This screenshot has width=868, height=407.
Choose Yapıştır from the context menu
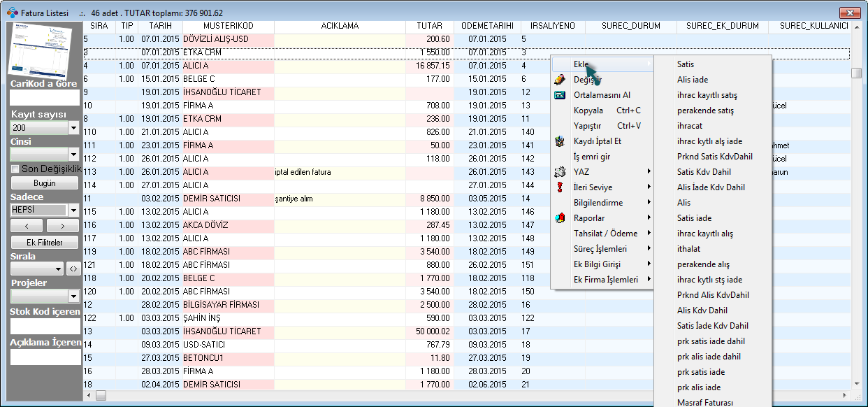pos(602,126)
